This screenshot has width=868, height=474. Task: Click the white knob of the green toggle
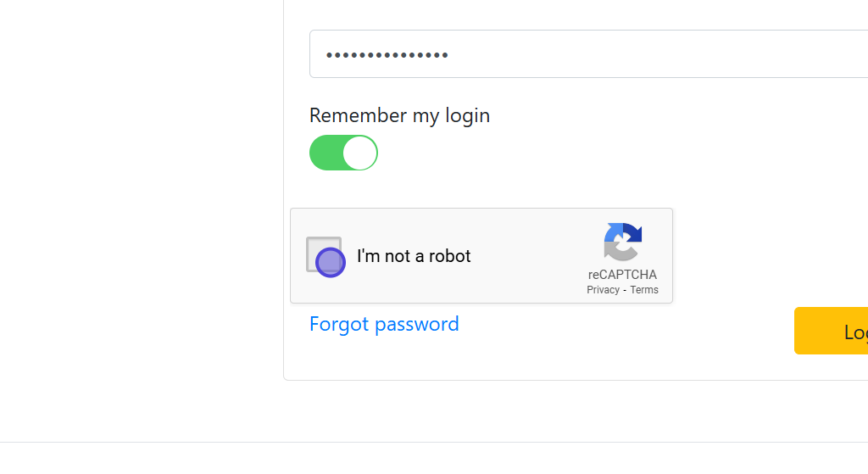[359, 153]
